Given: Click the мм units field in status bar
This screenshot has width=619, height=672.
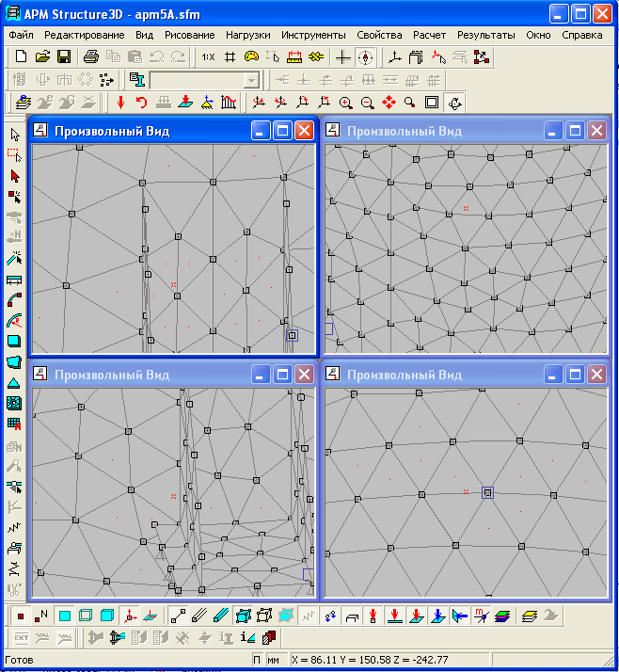Looking at the screenshot, I should tap(275, 661).
